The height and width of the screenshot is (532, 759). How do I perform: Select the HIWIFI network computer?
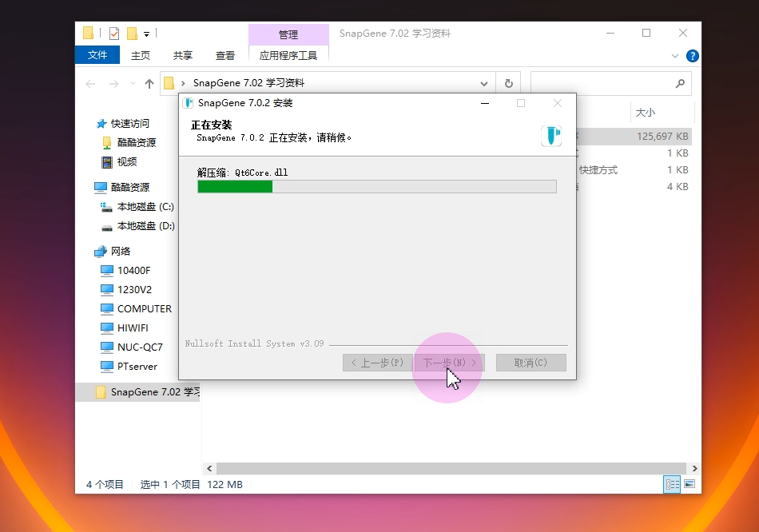tap(133, 328)
